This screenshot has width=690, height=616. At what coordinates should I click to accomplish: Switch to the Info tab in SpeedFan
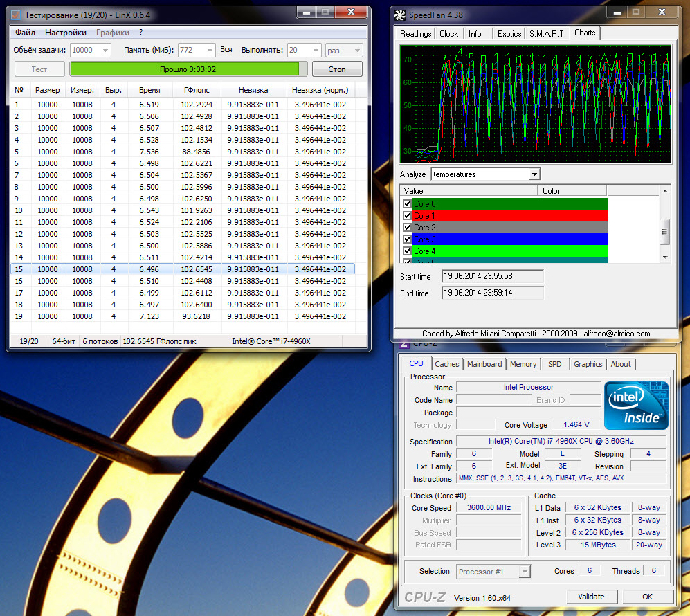475,34
